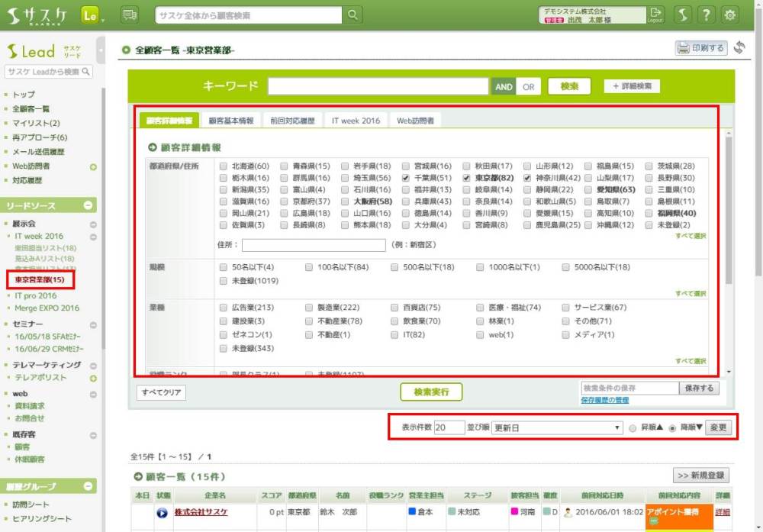Open the IT week 2016 tab

(356, 121)
